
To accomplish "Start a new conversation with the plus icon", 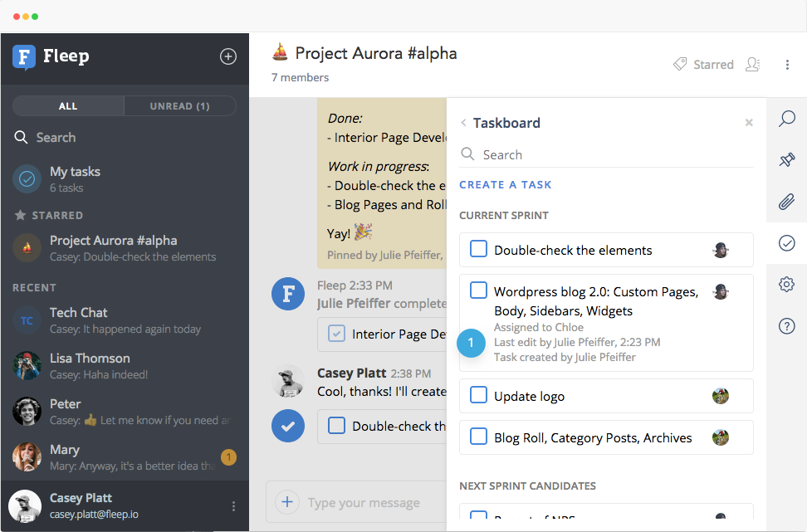I will pyautogui.click(x=228, y=56).
